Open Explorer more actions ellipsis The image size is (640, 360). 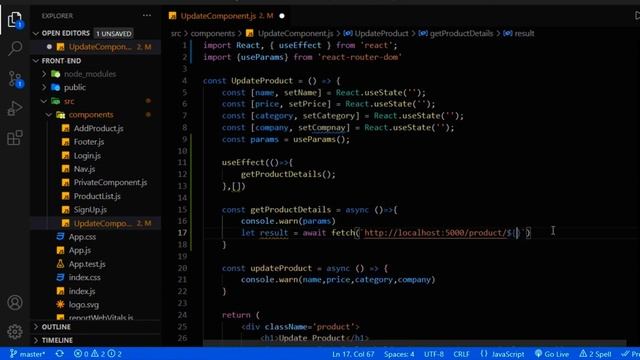pyautogui.click(x=147, y=16)
